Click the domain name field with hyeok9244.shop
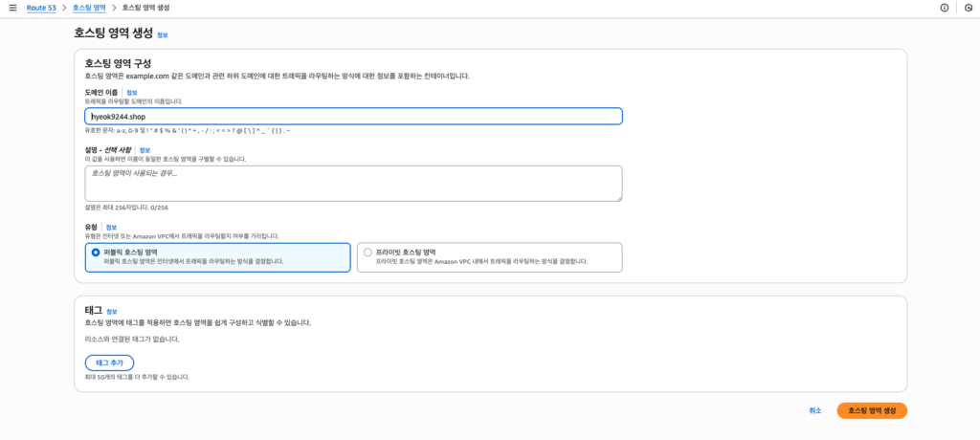The width and height of the screenshot is (980, 440). pos(353,117)
